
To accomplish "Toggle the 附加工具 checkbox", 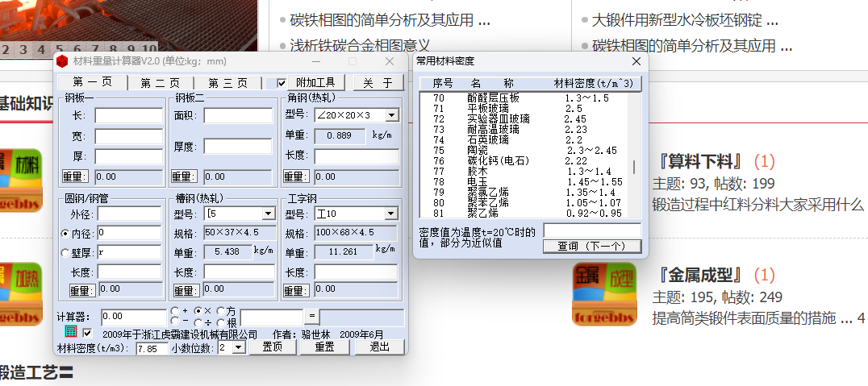I will 282,83.
